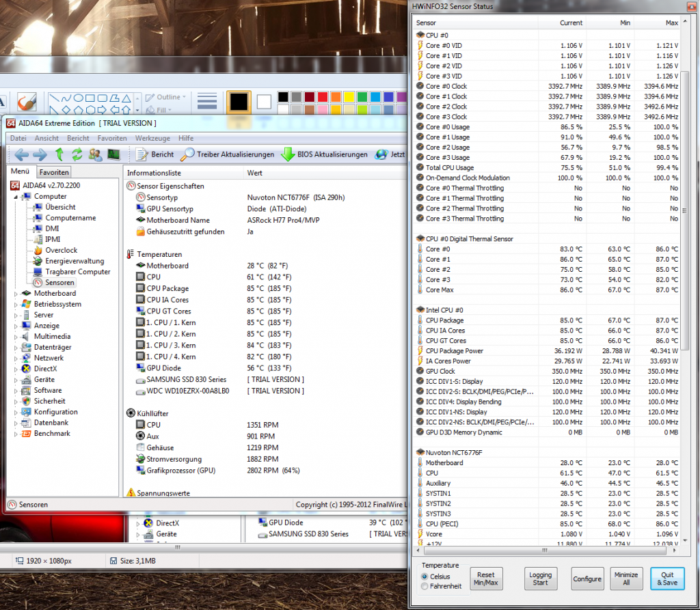Open the Werkzeuge menu

click(x=152, y=138)
